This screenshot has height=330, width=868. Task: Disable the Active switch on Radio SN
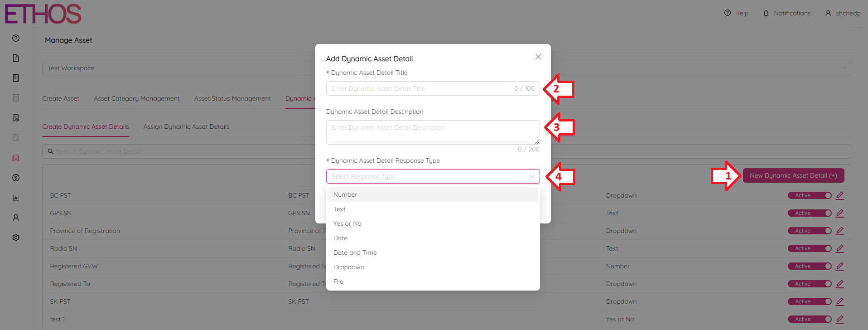click(x=810, y=248)
